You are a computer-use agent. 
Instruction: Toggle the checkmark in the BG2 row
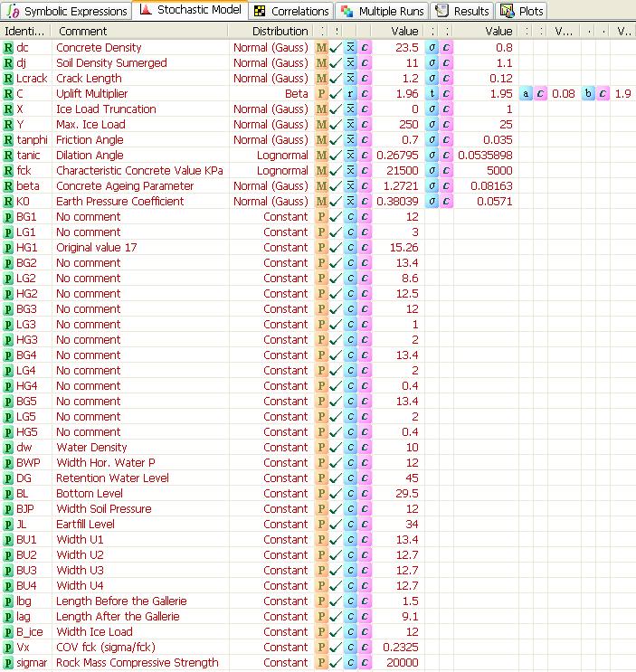tap(336, 263)
